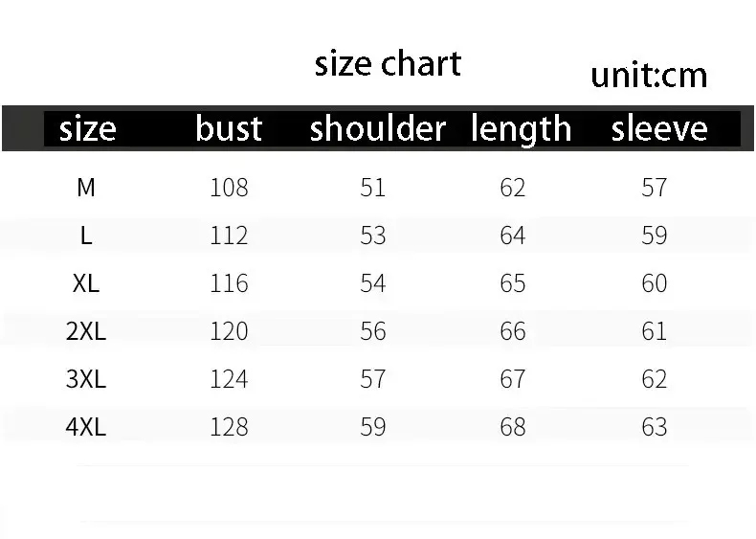Select the 2XL size row label
Image resolution: width=756 pixels, height=539 pixels.
point(86,331)
